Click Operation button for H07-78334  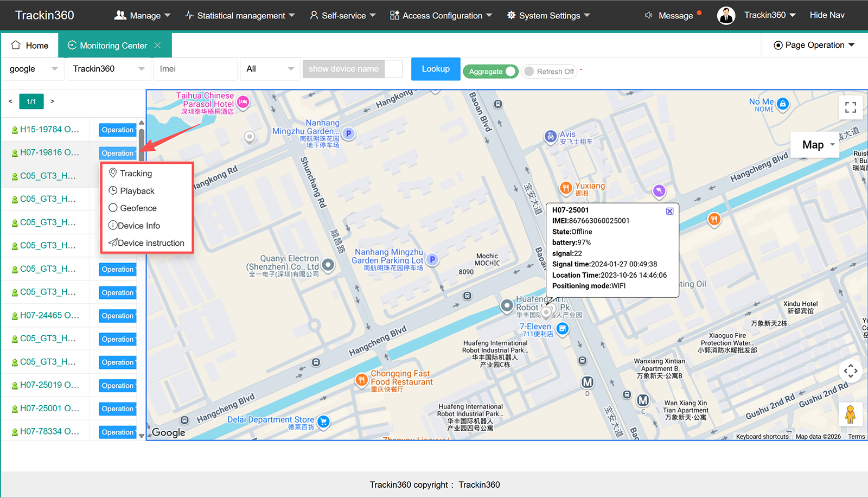click(x=117, y=432)
